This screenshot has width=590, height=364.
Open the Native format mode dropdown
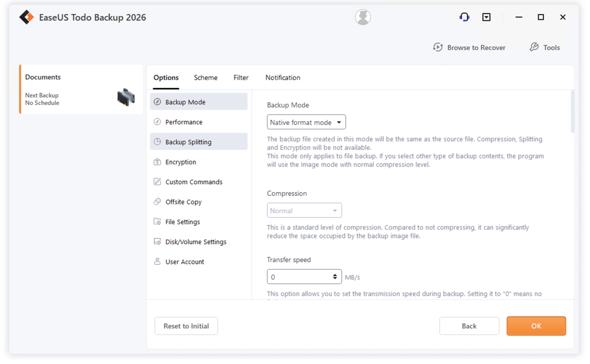point(306,122)
